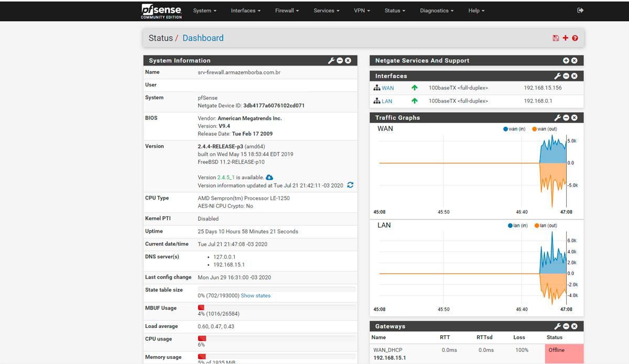Close the System Information widget
Image resolution: width=629 pixels, height=364 pixels.
(x=348, y=61)
